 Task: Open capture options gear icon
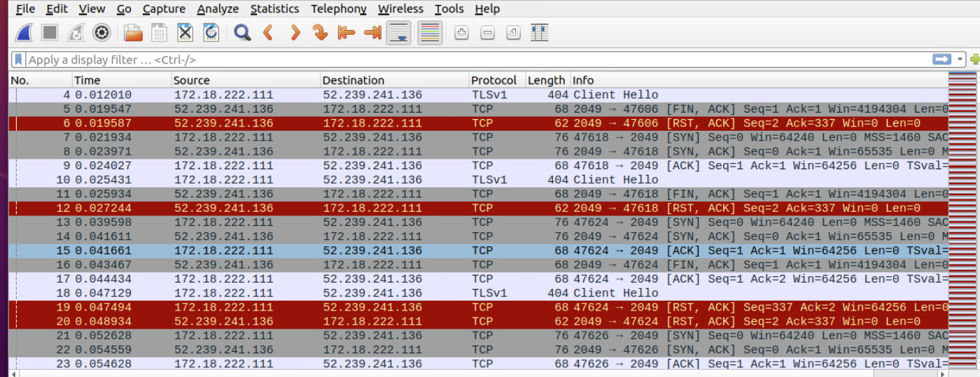102,33
